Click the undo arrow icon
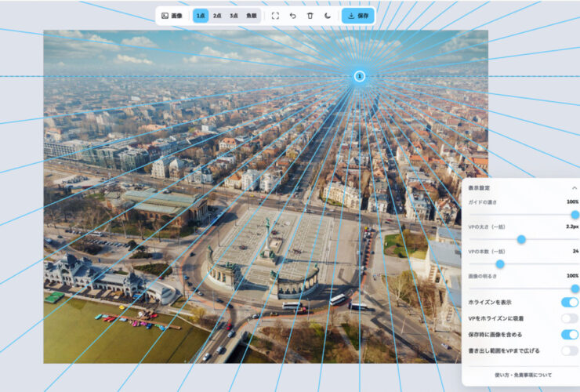 pyautogui.click(x=292, y=16)
